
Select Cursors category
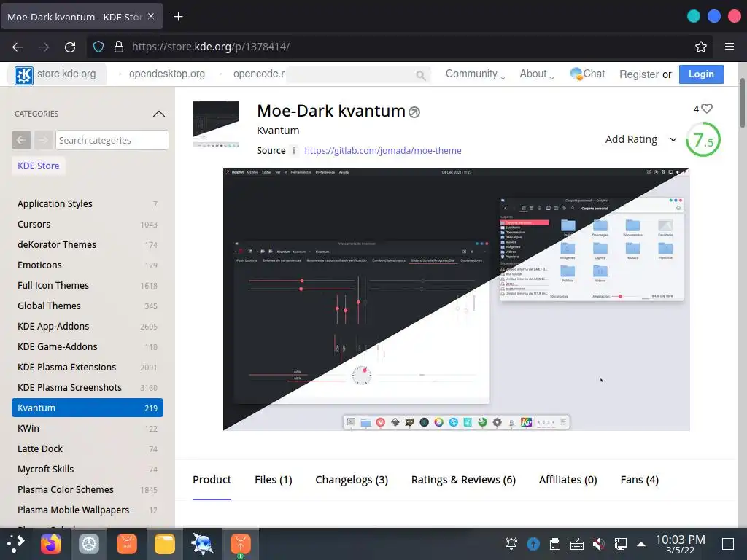(x=88, y=225)
